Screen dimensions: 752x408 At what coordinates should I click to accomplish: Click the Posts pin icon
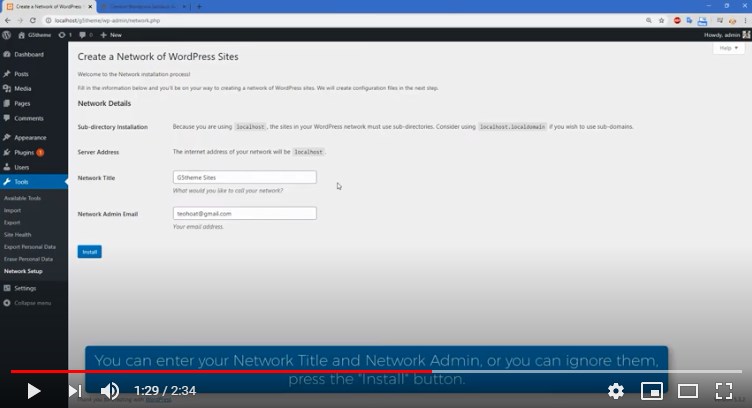[x=7, y=74]
